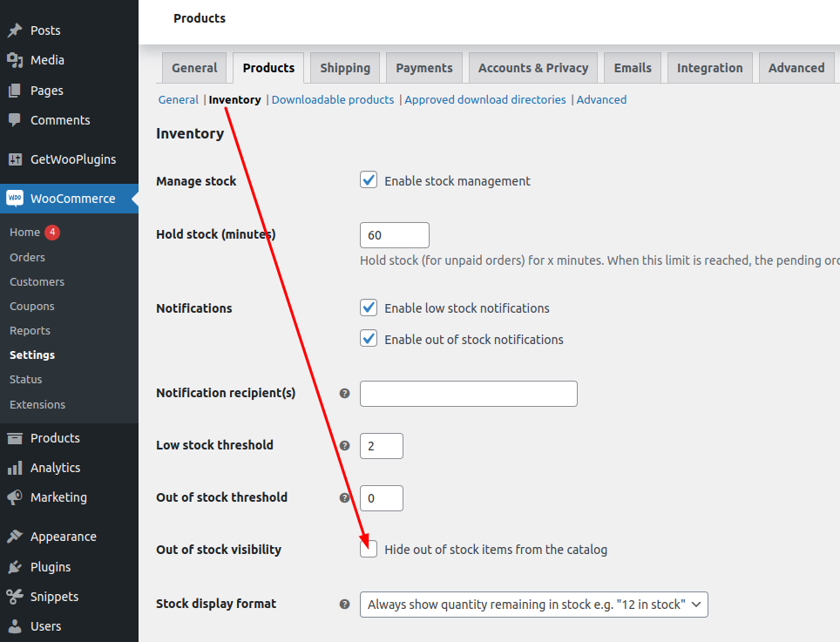The image size is (840, 642).
Task: Open the Plugins menu label
Action: (x=51, y=567)
